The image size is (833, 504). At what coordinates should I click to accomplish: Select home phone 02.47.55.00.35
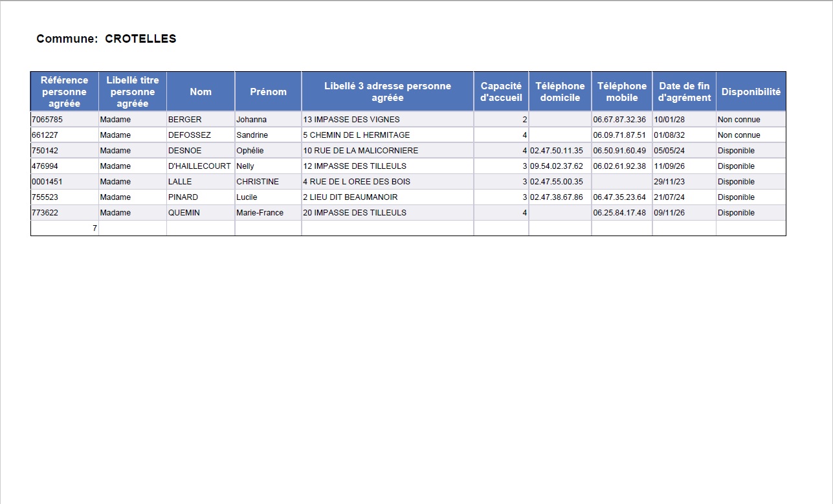coord(557,182)
